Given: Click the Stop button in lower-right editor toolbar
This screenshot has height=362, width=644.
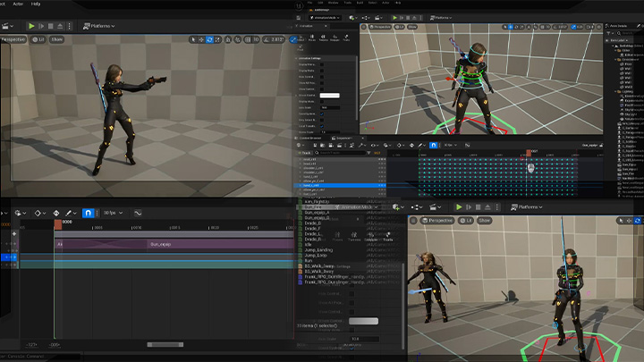Looking at the screenshot, I should coord(478,207).
